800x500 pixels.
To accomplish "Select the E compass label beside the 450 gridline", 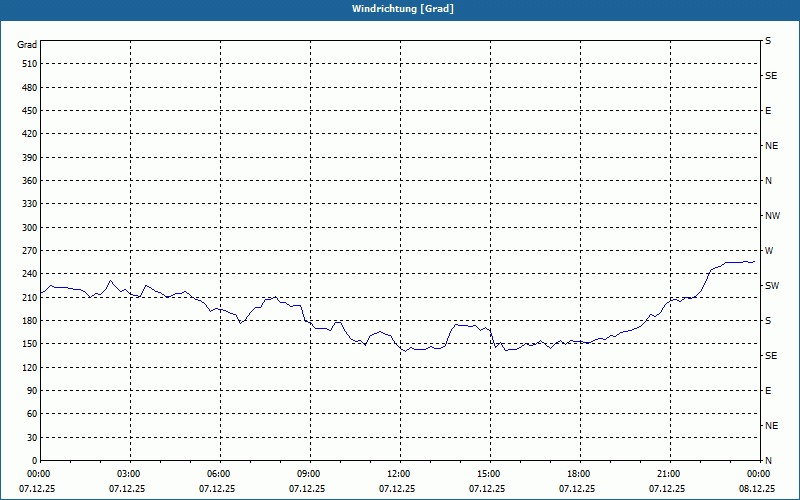I will [x=768, y=111].
